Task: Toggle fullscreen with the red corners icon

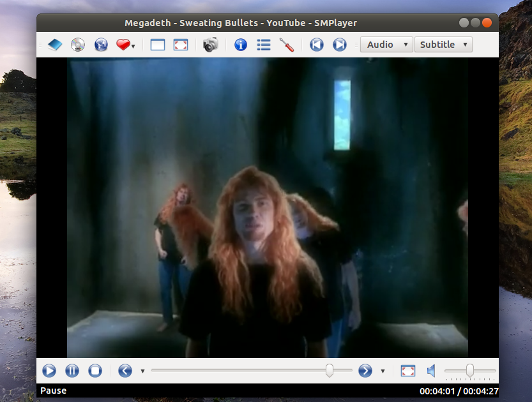Action: point(180,45)
